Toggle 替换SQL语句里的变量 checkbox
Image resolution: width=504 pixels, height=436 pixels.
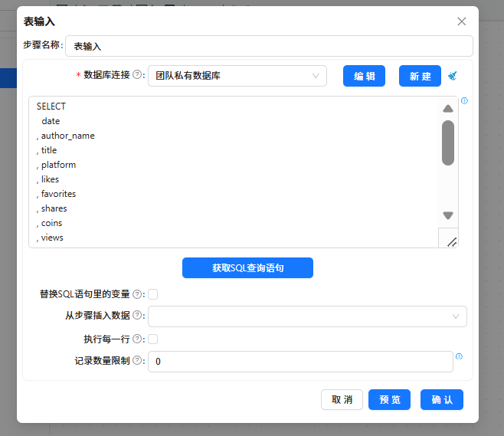(152, 294)
